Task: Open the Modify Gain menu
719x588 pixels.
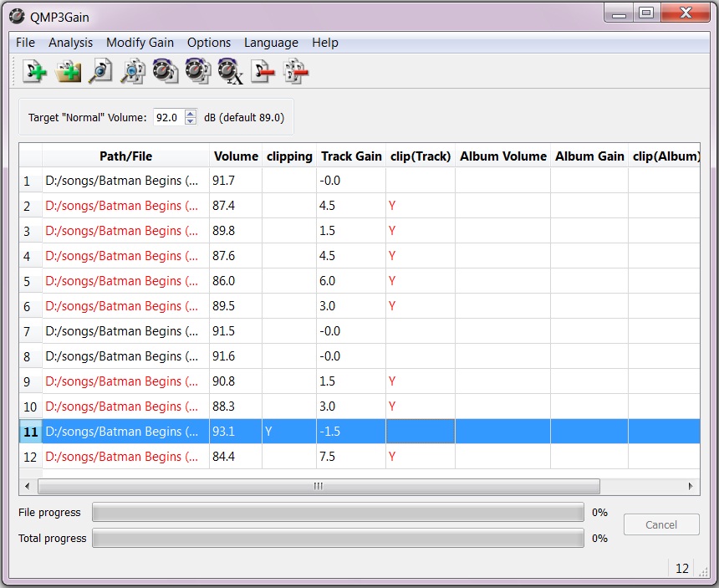Action: (140, 43)
